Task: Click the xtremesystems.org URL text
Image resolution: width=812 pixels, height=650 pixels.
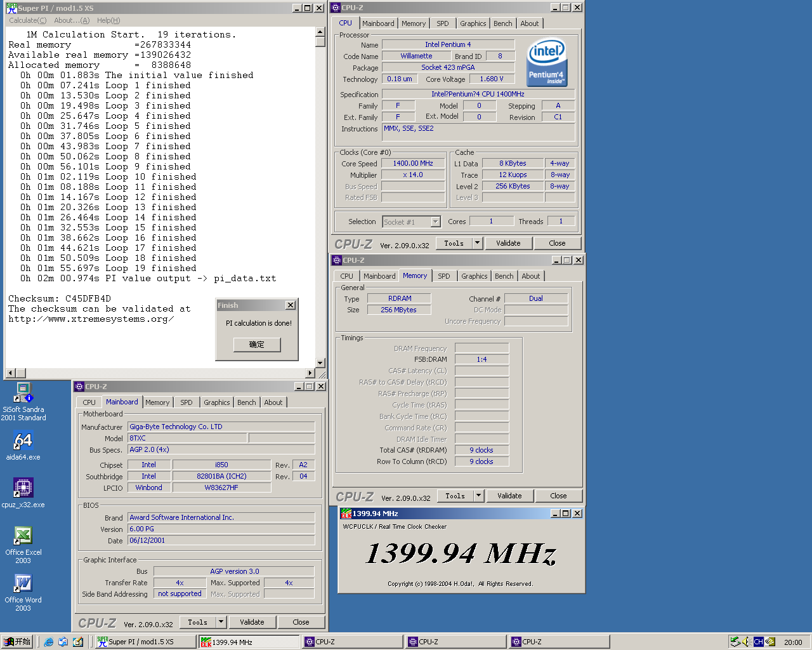Action: (x=91, y=319)
